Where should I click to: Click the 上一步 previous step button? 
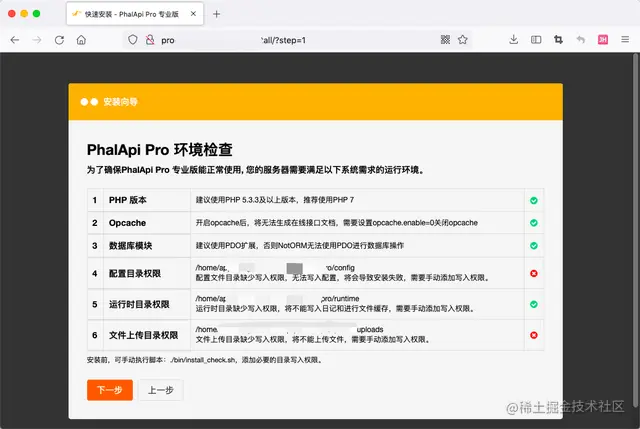[x=161, y=390]
